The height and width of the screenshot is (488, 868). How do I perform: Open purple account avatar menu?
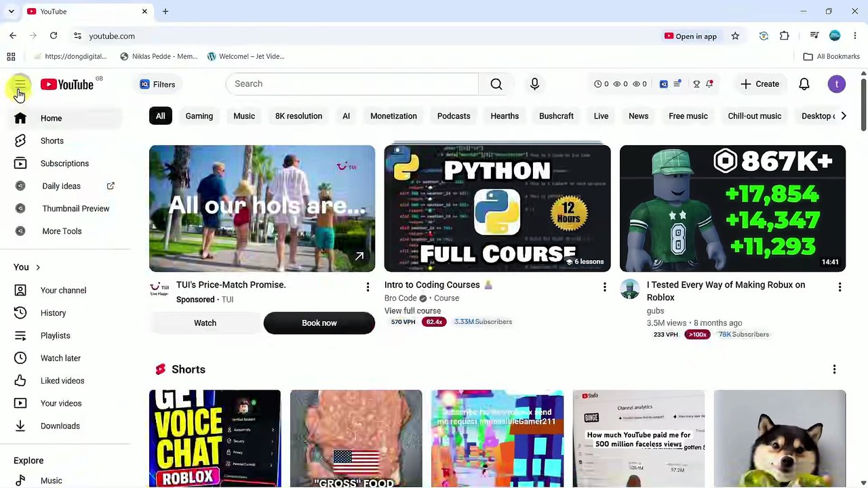837,84
